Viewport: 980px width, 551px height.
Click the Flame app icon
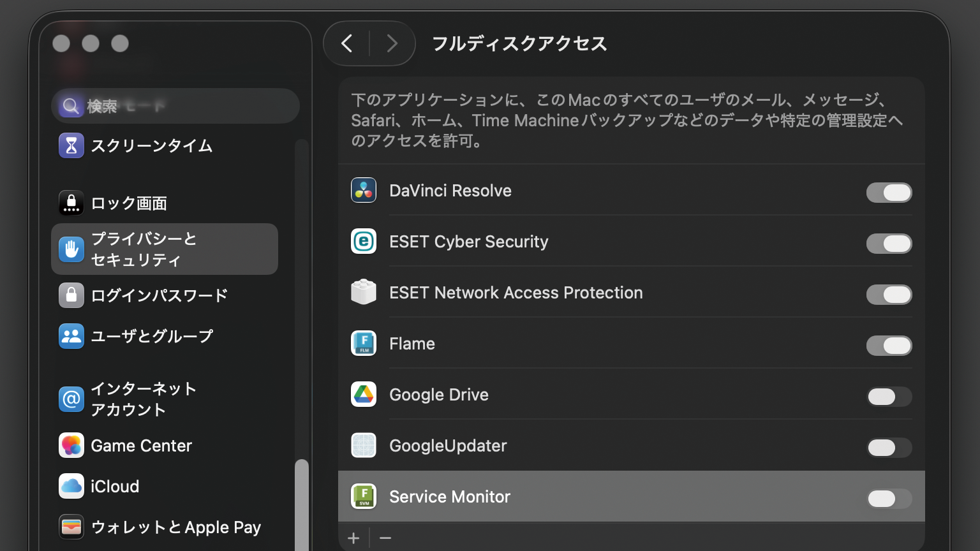364,344
